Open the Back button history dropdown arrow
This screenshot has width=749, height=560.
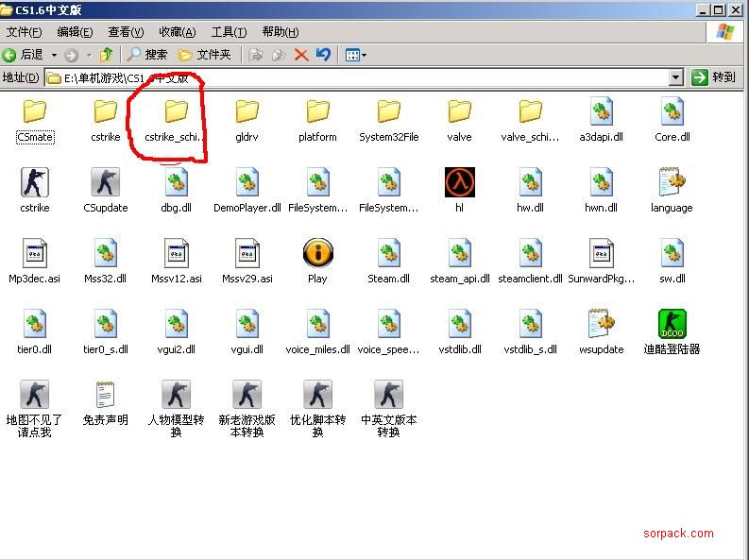click(x=54, y=55)
